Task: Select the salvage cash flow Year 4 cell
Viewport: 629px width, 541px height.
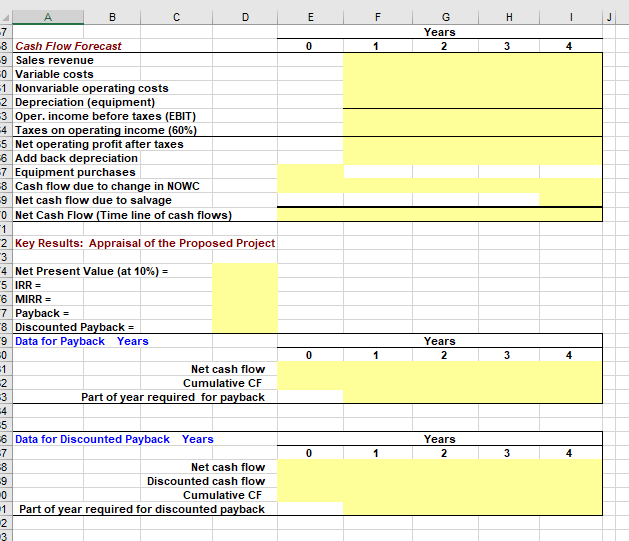Action: point(571,200)
